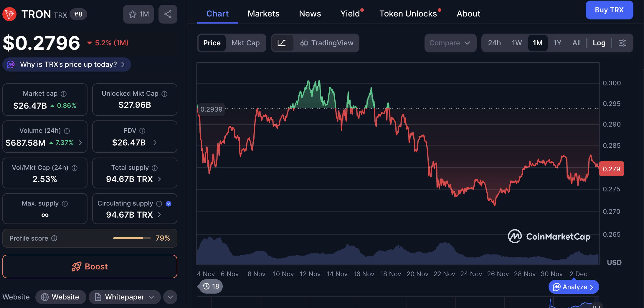This screenshot has width=644, height=308.
Task: Click the history clock badge showing 18
Action: (210, 286)
